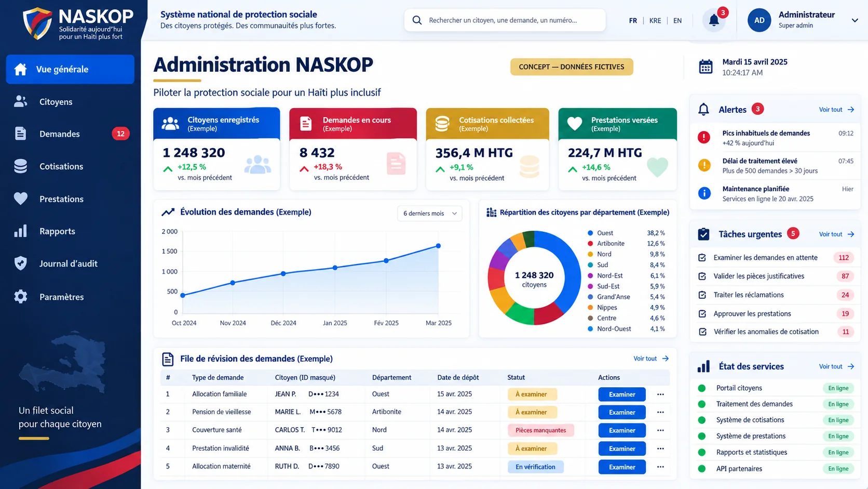Screen dimensions: 868x489
Task: Click the AD administrator avatar
Action: (759, 20)
